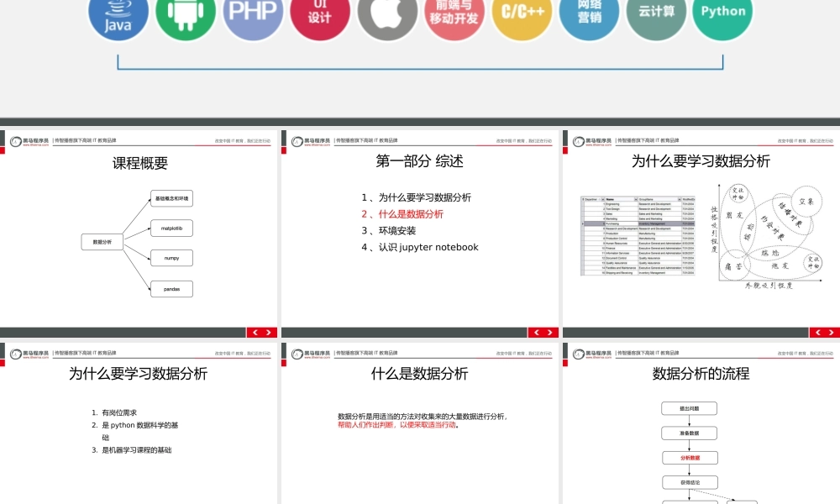This screenshot has width=840, height=504.
Task: Click the Java course icon
Action: (x=118, y=14)
